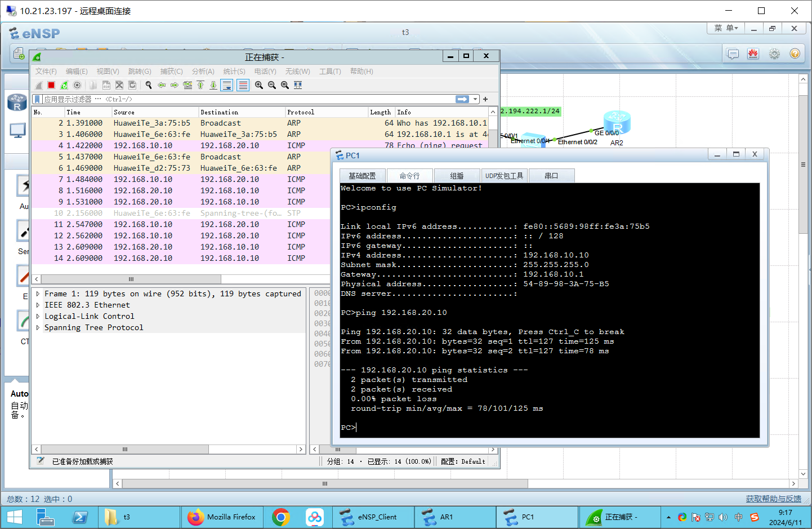This screenshot has height=529, width=812.
Task: Stop the running Wireshark capture
Action: [x=51, y=85]
